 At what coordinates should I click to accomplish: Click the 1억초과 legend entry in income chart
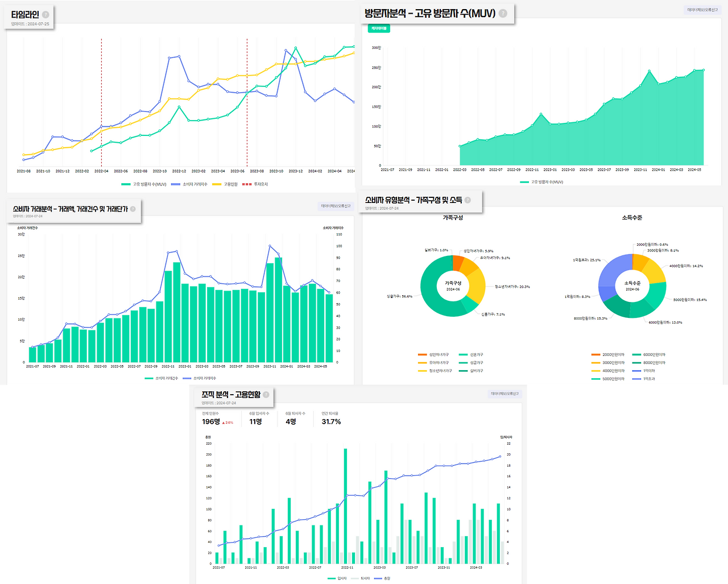644,379
